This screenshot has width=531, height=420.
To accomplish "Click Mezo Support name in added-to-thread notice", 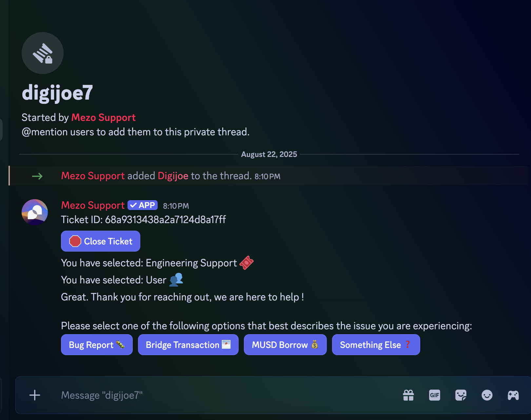I will point(93,176).
